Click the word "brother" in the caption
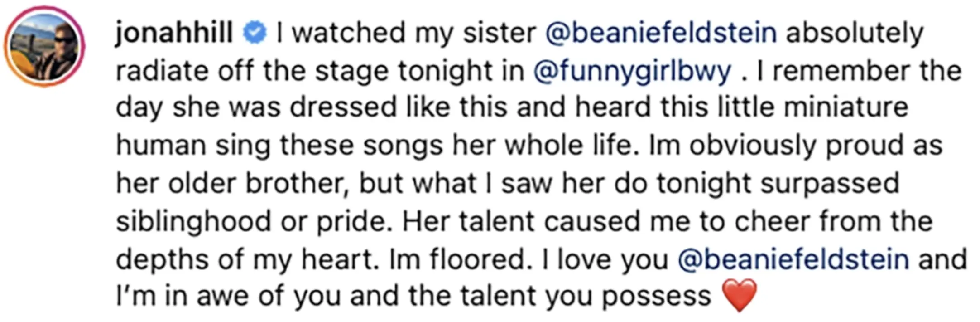Viewport: 980px width, 322px height. [297, 184]
